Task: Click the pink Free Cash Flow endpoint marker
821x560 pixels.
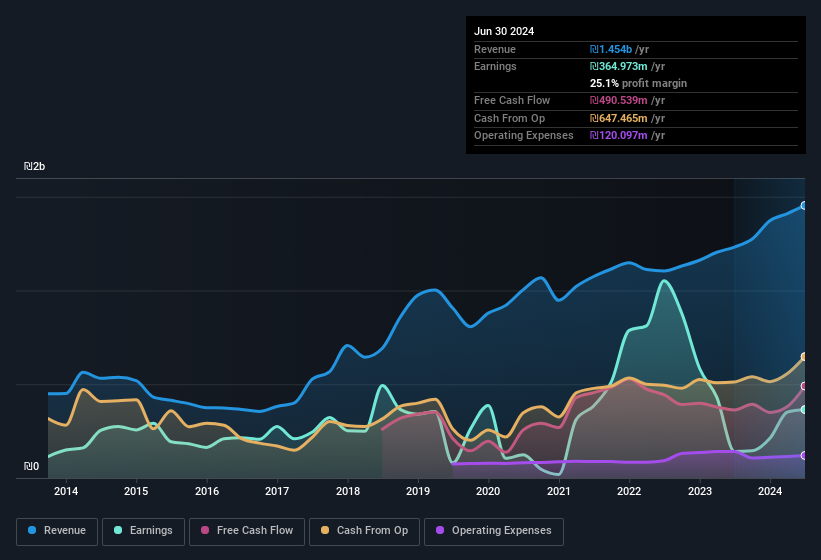Action: click(x=804, y=386)
